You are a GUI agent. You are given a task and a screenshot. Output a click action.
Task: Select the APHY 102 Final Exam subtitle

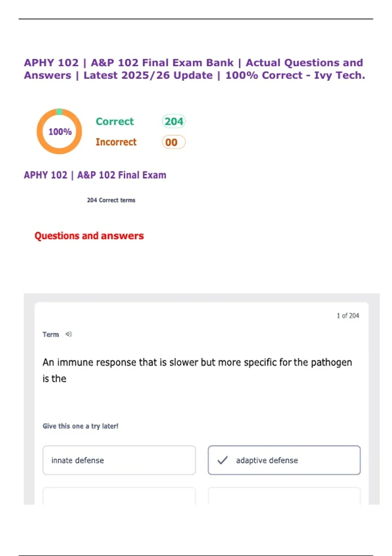click(95, 175)
